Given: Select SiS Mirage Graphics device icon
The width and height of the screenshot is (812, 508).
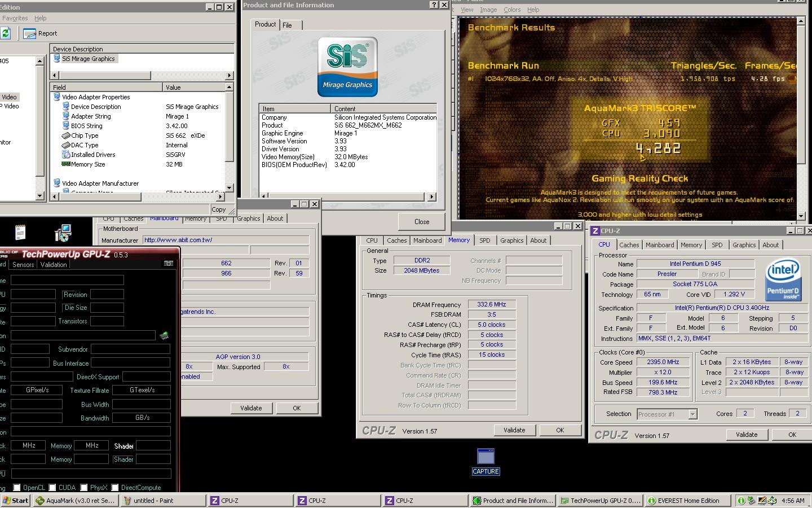Looking at the screenshot, I should (x=57, y=59).
